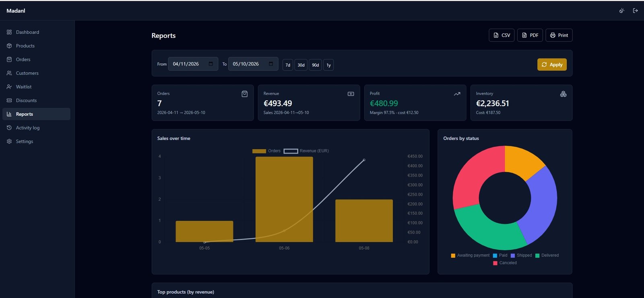644x298 pixels.
Task: Click the Activity log history icon
Action: click(x=9, y=128)
